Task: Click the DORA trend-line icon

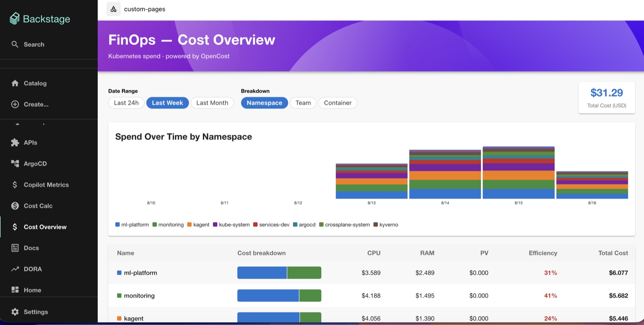Action: (x=15, y=269)
